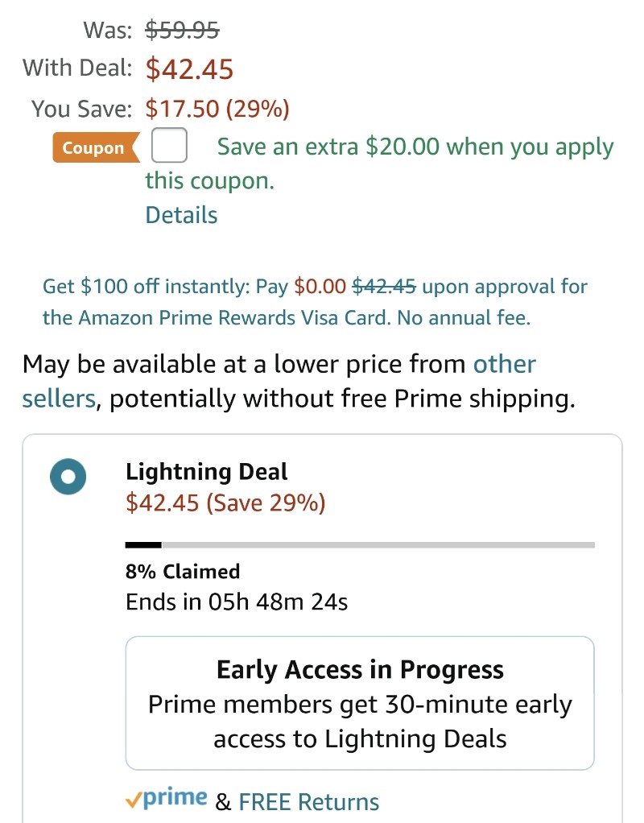Click the prime checkmark logo

pos(167,798)
